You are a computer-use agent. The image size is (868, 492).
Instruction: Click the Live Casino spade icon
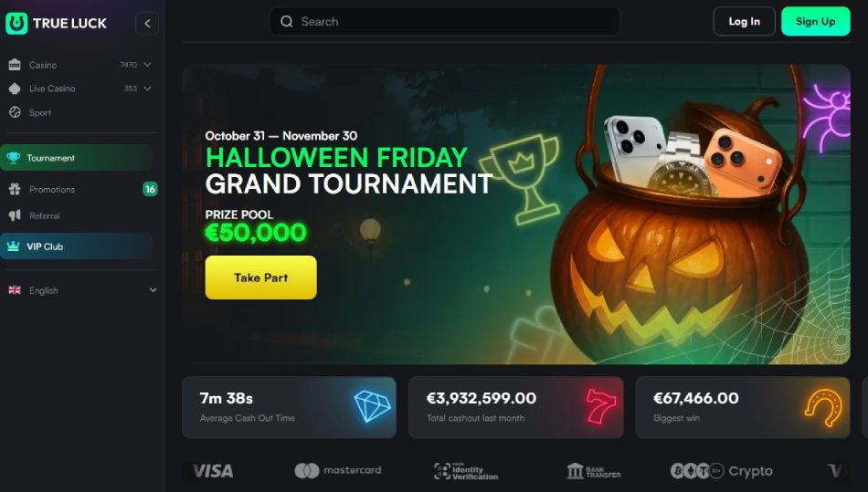coord(15,89)
